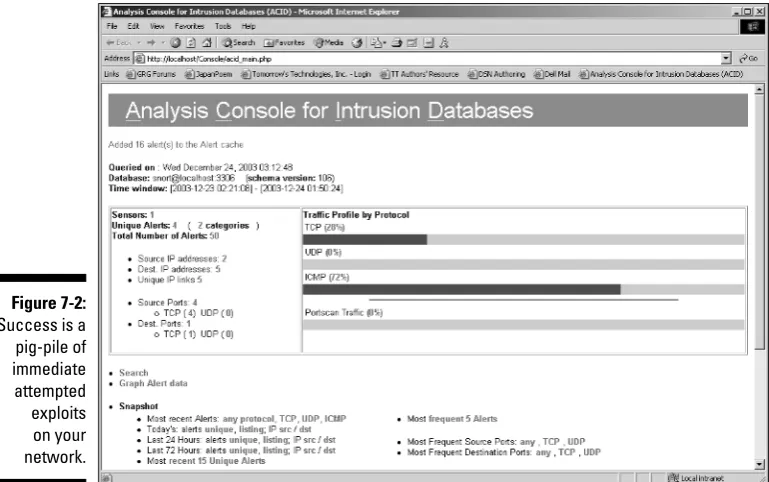Launch the Messenger toolbar icon
Screen dimensions: 769x482
pyautogui.click(x=444, y=43)
